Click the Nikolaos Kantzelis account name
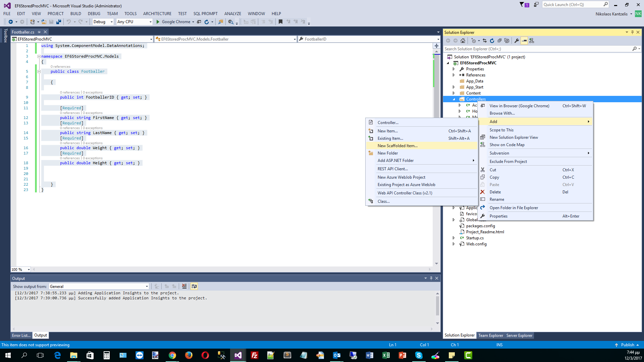Image resolution: width=644 pixels, height=362 pixels. [611, 14]
